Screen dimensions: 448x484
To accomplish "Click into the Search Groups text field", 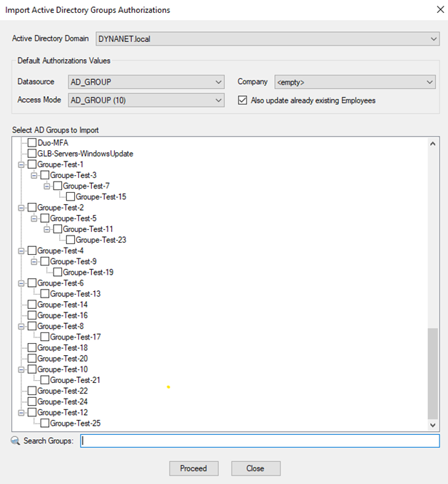I will (x=259, y=441).
